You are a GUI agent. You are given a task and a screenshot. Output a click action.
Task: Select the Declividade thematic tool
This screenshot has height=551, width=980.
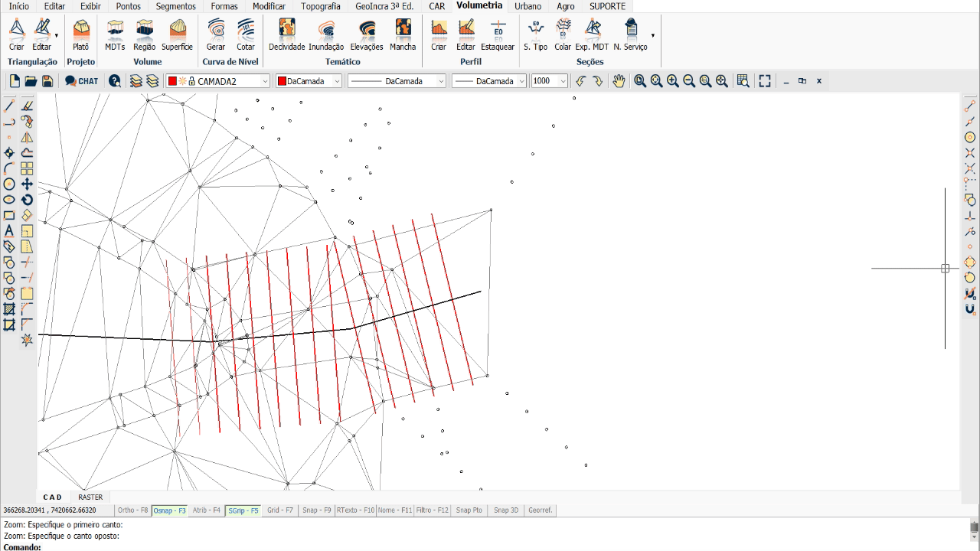[286, 35]
